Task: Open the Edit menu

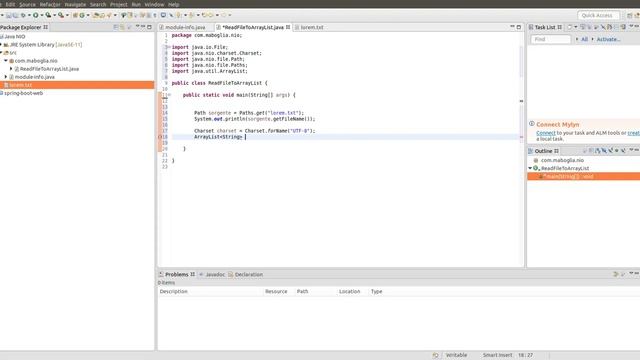Action: [10, 4]
